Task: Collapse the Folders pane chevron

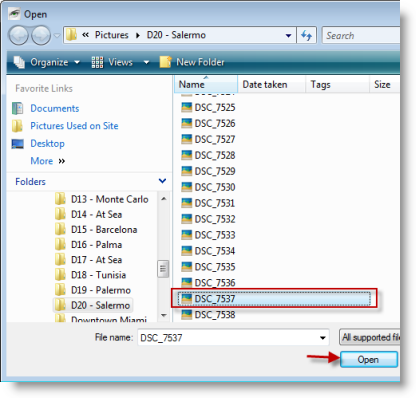Action: click(162, 181)
